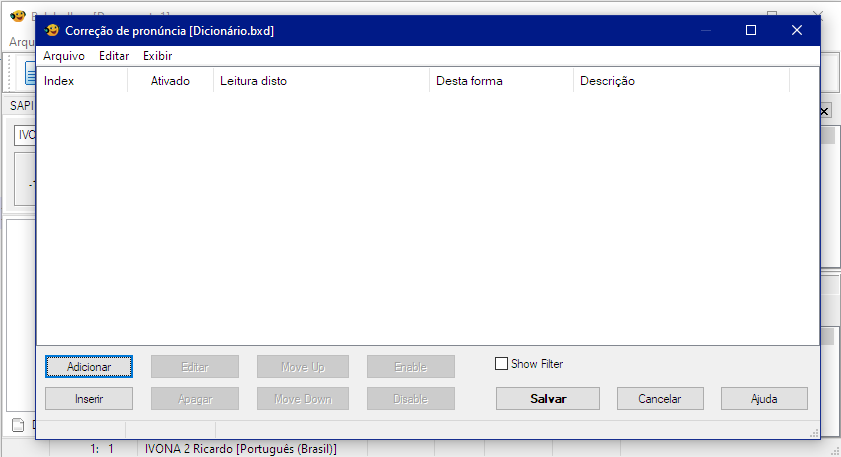Close the background SAPI panel with X
The width and height of the screenshot is (841, 457).
(826, 111)
